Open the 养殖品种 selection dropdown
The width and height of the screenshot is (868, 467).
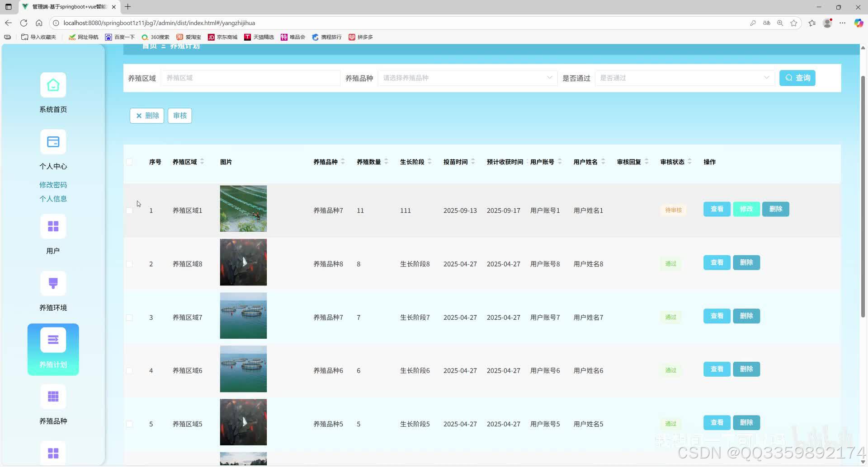pyautogui.click(x=467, y=78)
